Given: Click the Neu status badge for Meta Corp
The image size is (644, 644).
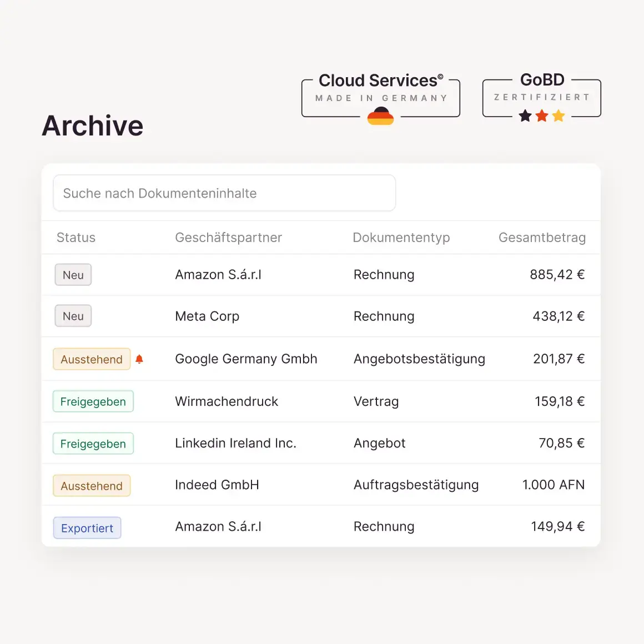Looking at the screenshot, I should click(73, 316).
